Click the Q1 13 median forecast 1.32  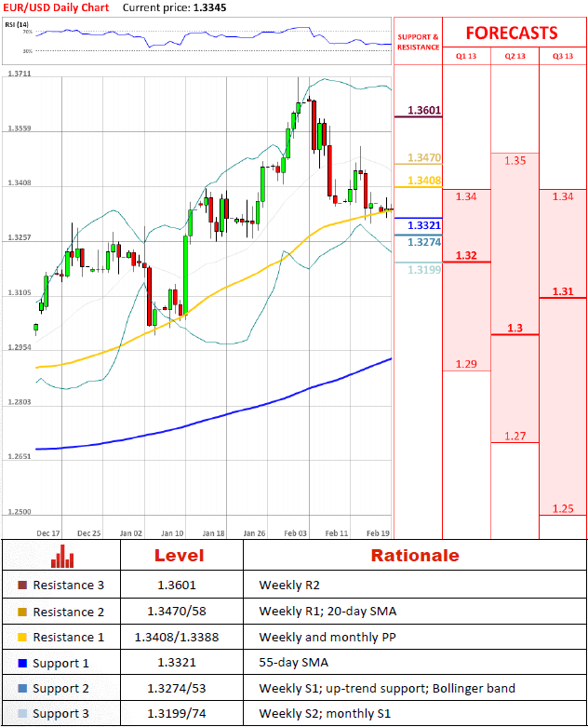coord(466,255)
